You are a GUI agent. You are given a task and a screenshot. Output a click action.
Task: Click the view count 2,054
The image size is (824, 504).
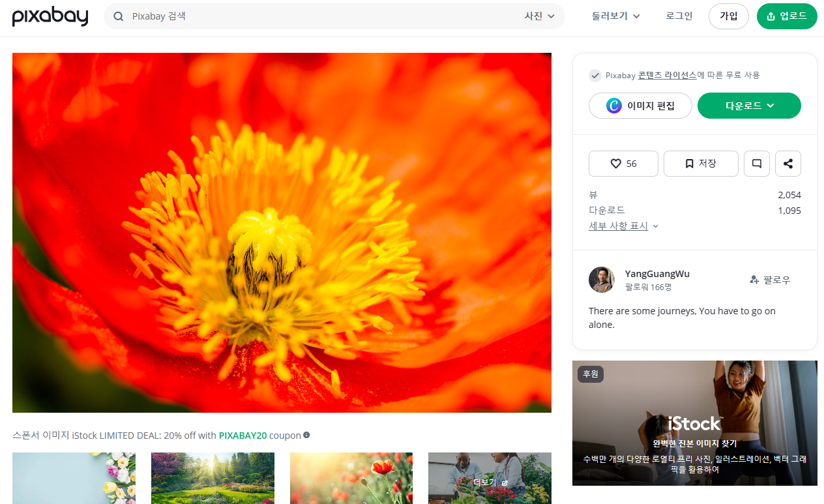[789, 195]
